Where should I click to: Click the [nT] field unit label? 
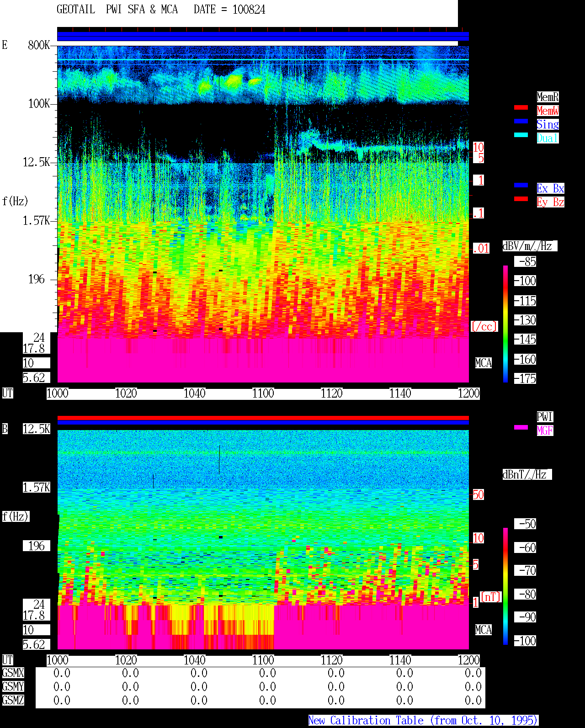click(x=491, y=597)
